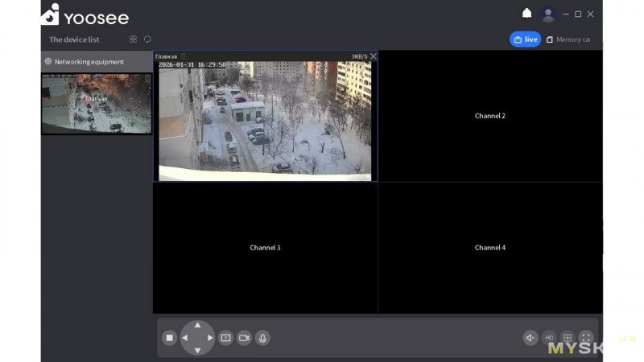
Task: Open the notifications bell
Action: (x=526, y=14)
